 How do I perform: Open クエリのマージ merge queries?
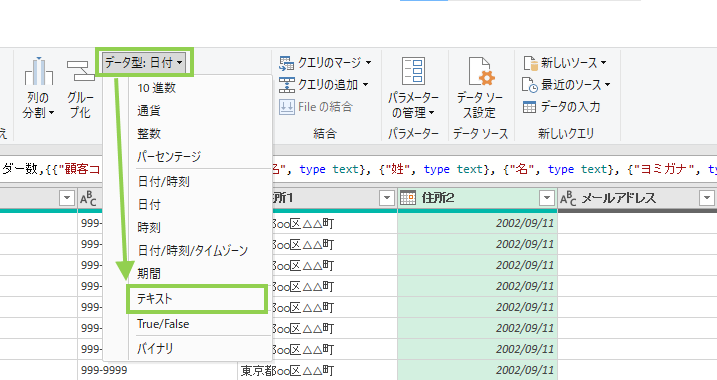325,62
